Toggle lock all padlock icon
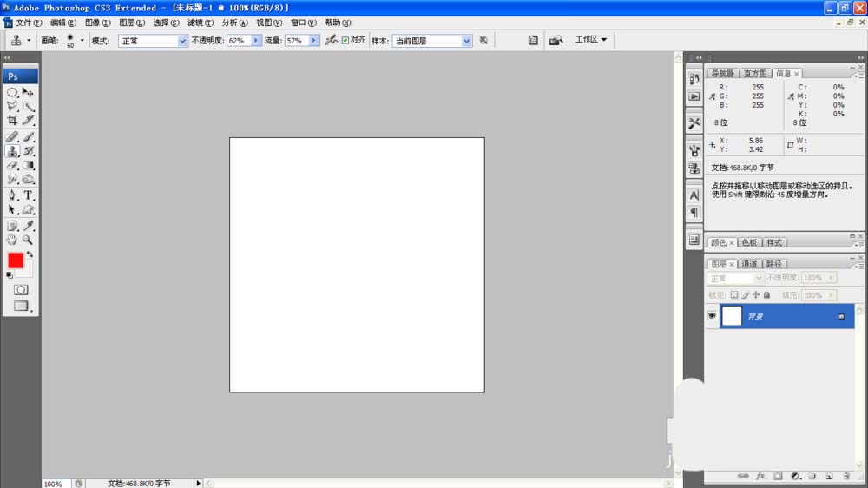This screenshot has height=488, width=868. pyautogui.click(x=766, y=295)
